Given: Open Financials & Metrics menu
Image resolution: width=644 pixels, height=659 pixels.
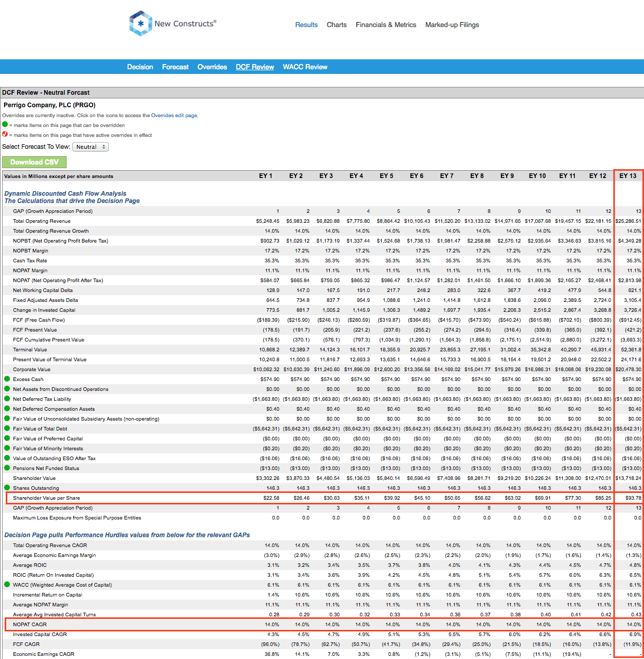Looking at the screenshot, I should click(x=386, y=24).
